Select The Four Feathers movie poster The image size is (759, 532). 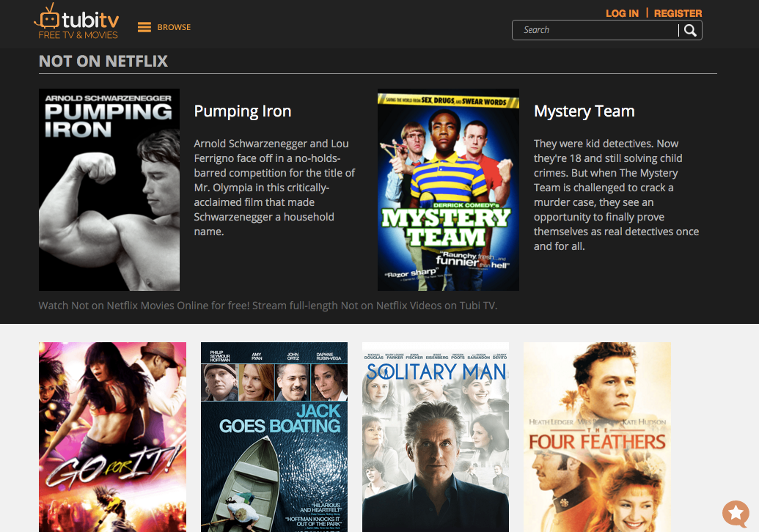pos(598,437)
